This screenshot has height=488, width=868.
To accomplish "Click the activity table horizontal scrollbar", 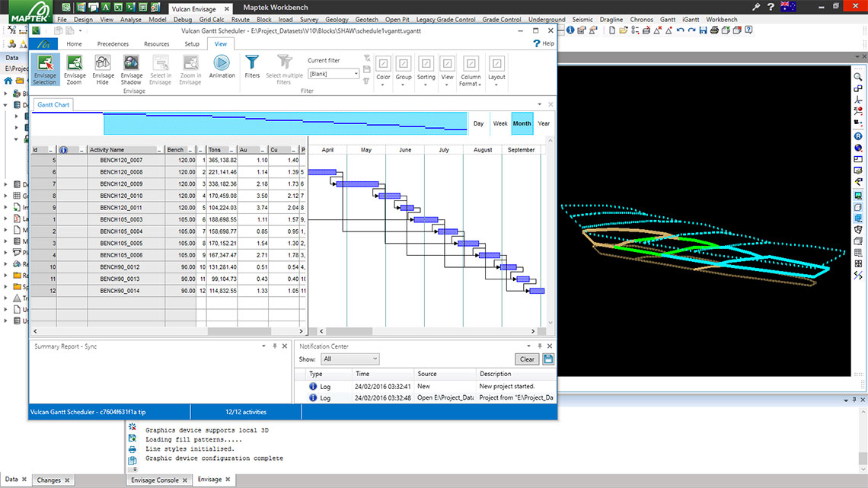I will click(x=239, y=331).
